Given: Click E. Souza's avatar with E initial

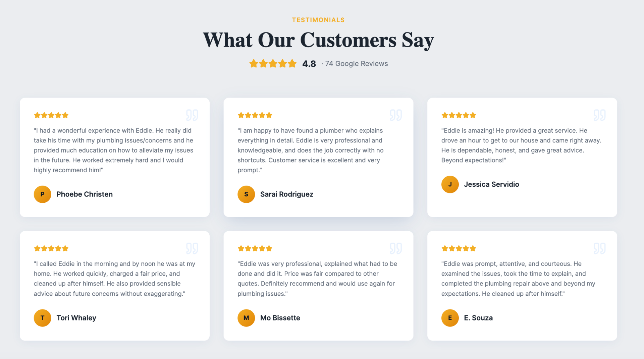Looking at the screenshot, I should coord(450,318).
